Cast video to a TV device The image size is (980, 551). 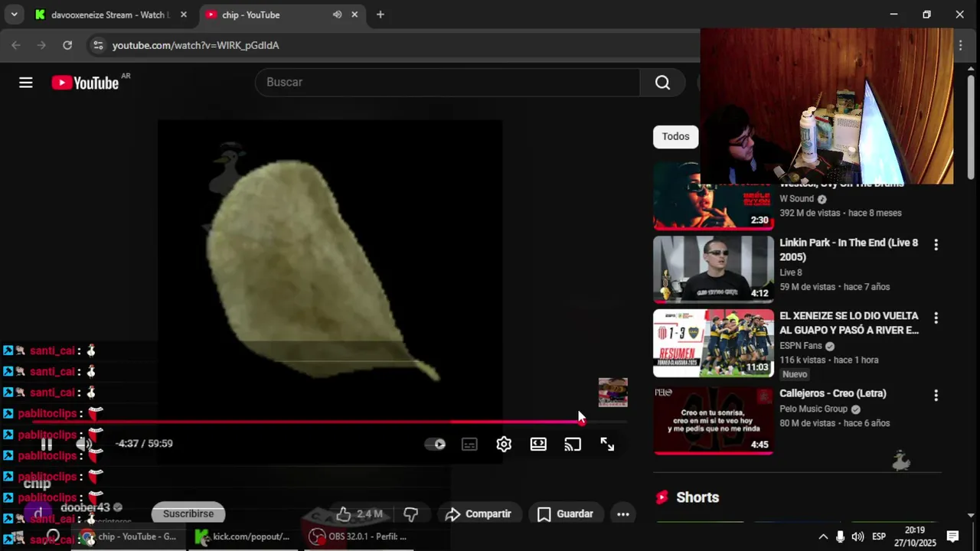(573, 444)
